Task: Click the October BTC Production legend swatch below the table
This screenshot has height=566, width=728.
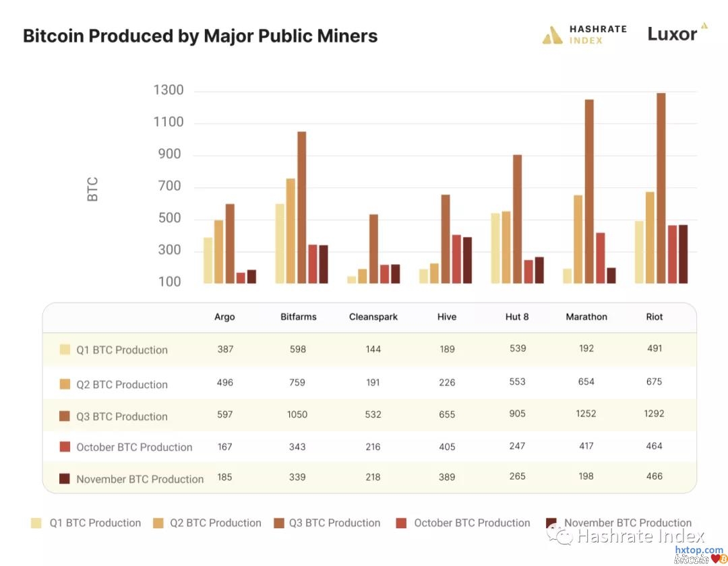Action: pos(402,523)
